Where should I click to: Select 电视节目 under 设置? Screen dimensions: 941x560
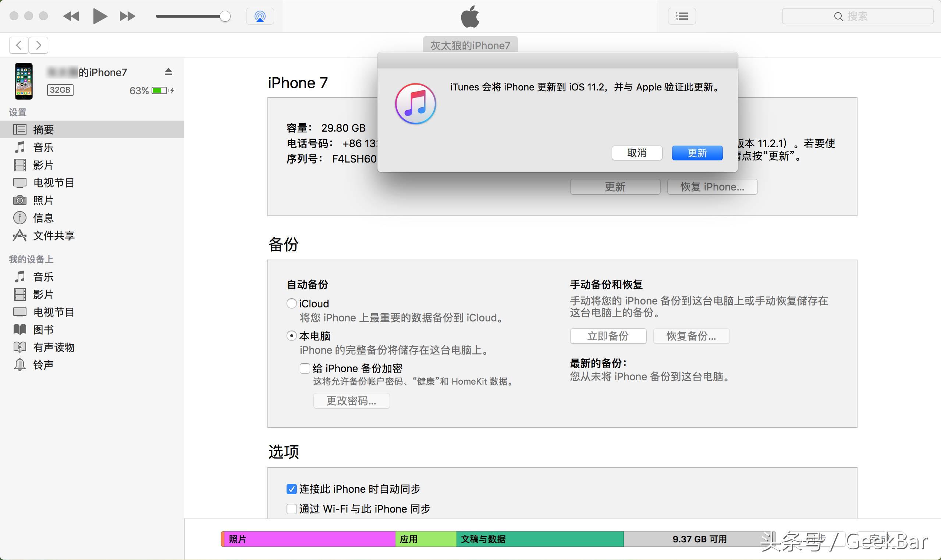tap(54, 183)
